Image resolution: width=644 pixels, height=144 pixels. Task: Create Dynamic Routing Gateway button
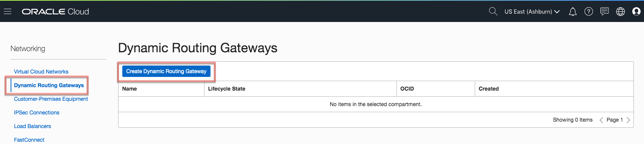166,71
